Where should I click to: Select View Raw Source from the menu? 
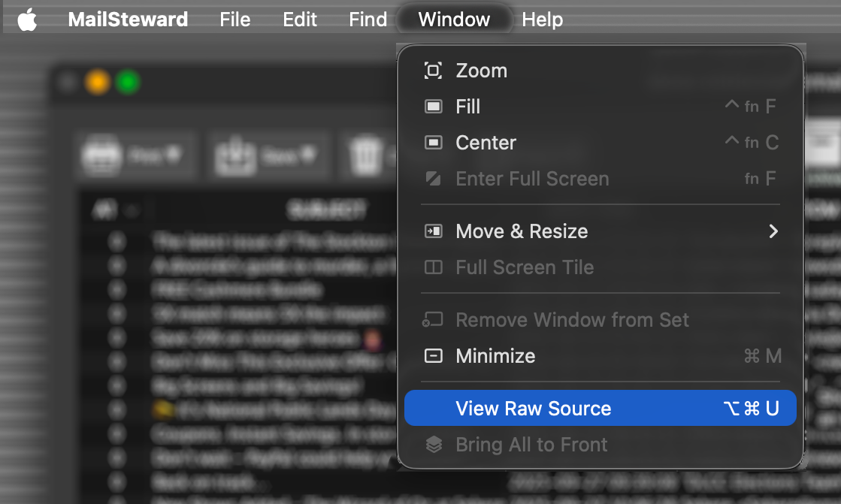[534, 408]
